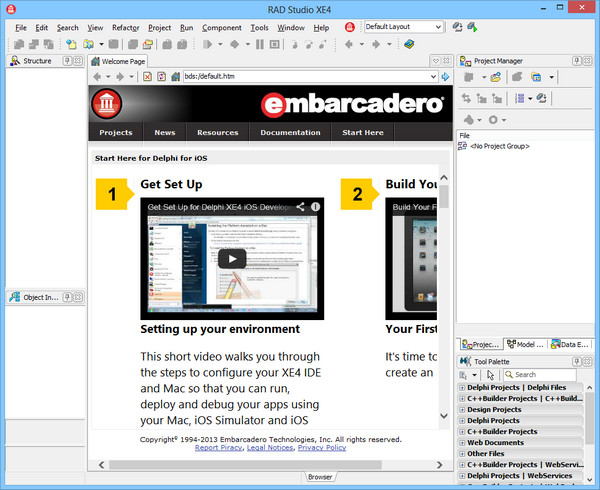Click the go arrow beside the address field
The width and height of the screenshot is (600, 490).
click(446, 77)
